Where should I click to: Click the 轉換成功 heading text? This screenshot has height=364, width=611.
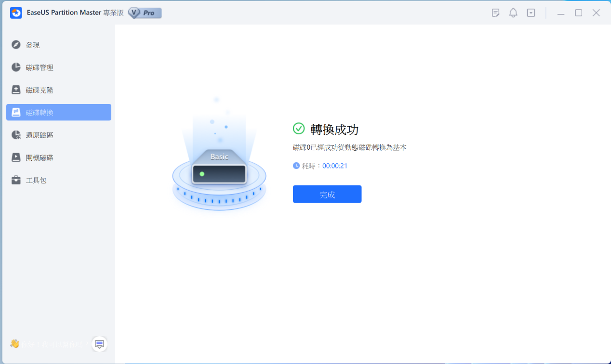[x=334, y=129]
